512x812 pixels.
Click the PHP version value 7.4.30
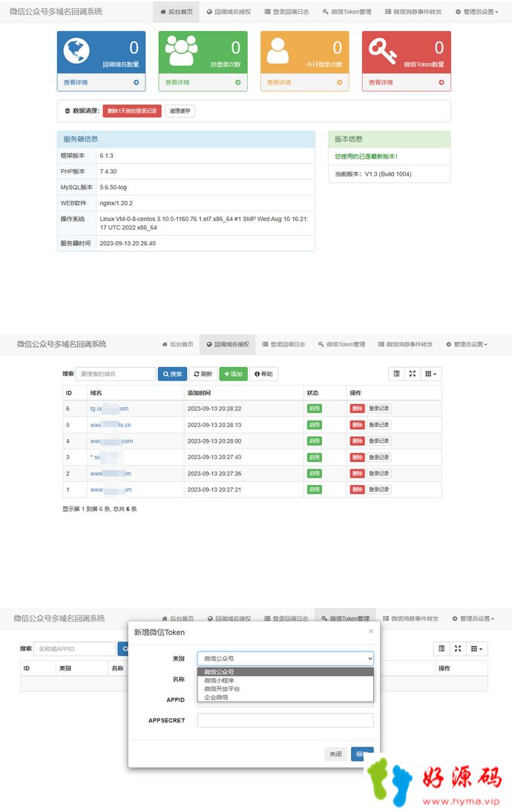108,171
